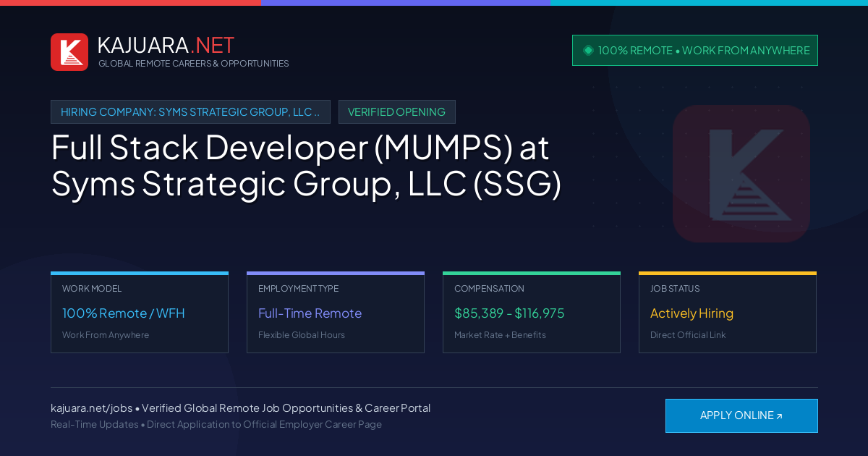Viewport: 868px width, 456px height.
Task: Click the APPLY ONLINE button
Action: point(741,415)
